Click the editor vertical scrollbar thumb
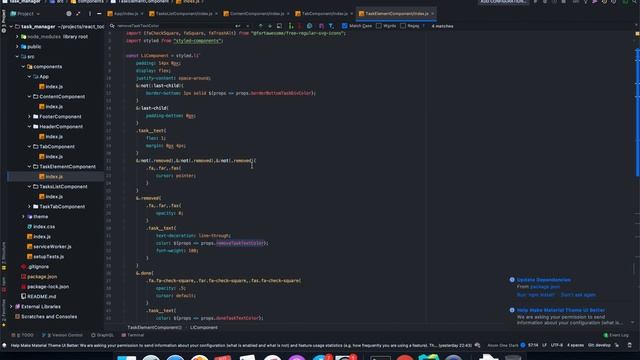 [638, 112]
